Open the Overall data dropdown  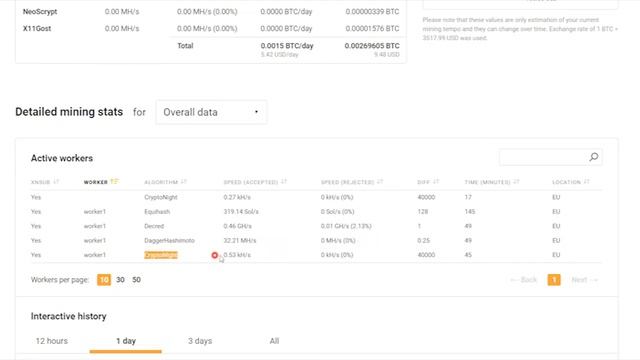tap(211, 112)
